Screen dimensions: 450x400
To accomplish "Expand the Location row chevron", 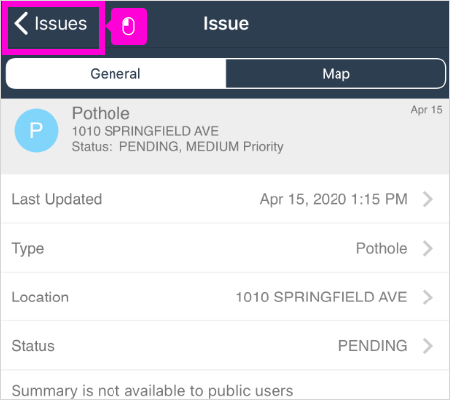I will click(x=428, y=297).
